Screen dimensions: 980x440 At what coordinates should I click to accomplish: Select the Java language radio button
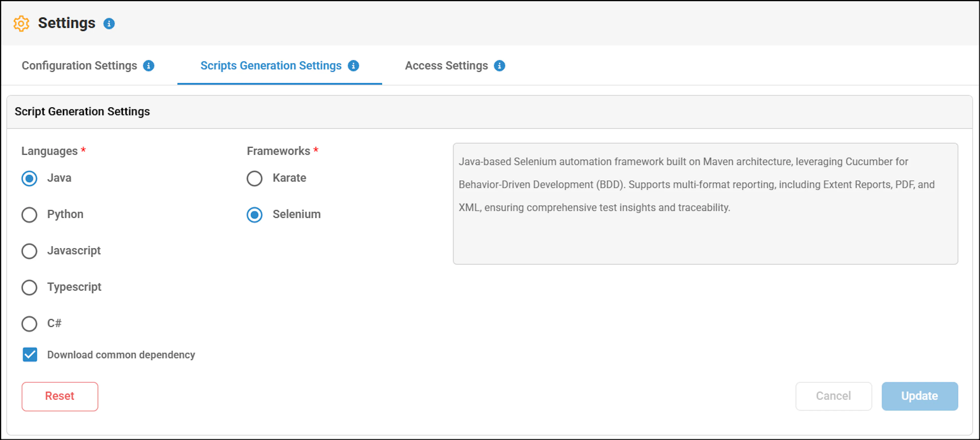(x=29, y=178)
